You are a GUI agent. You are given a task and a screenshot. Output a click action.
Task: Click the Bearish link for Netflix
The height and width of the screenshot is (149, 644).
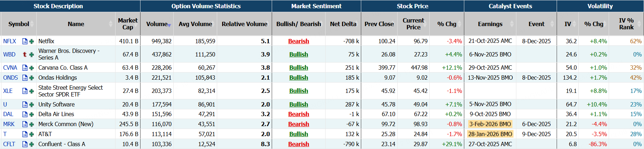[298, 41]
